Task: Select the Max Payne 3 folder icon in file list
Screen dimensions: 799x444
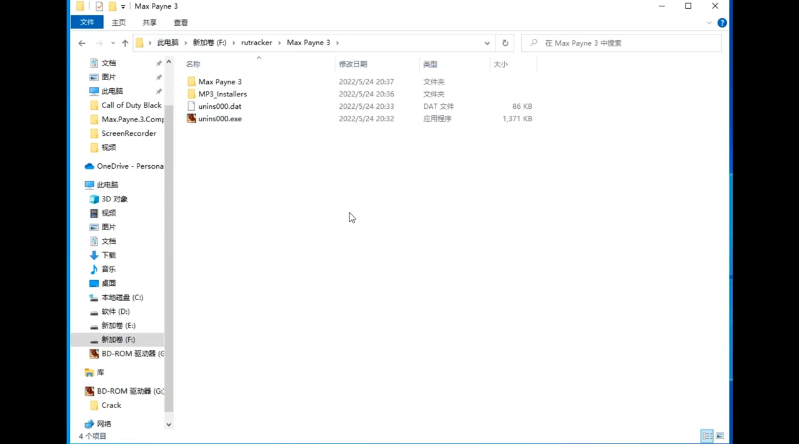Action: [x=191, y=82]
